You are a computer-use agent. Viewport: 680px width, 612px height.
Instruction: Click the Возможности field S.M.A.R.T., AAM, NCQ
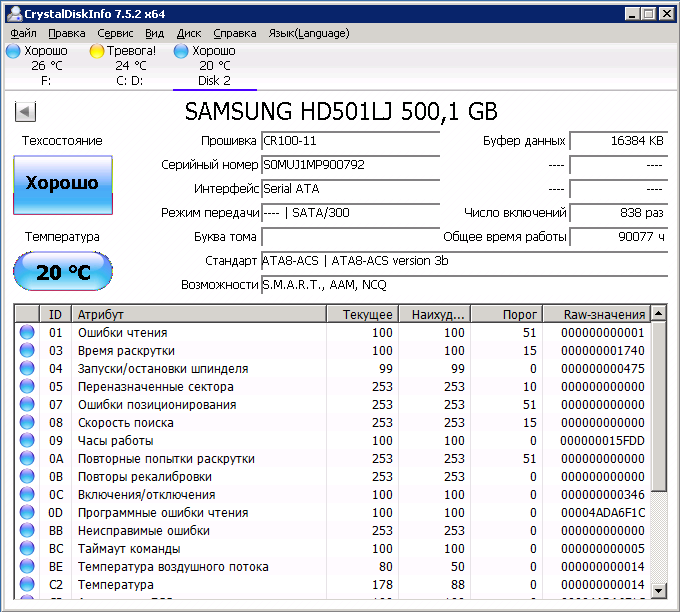pos(464,285)
